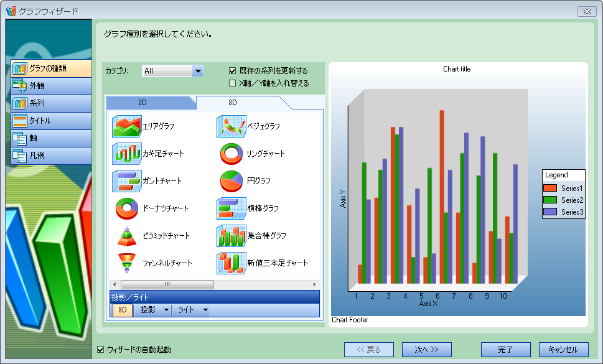The height and width of the screenshot is (364, 603).
Task: Expand the 投影 dropdown arrow
Action: (x=166, y=310)
